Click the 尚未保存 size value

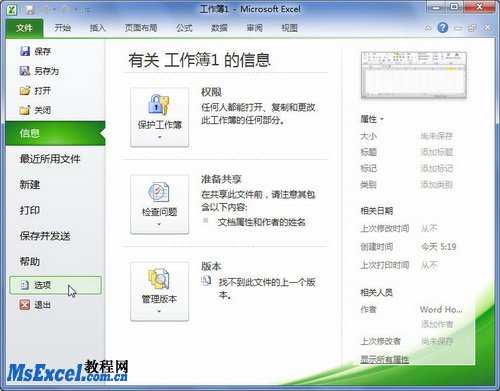437,136
